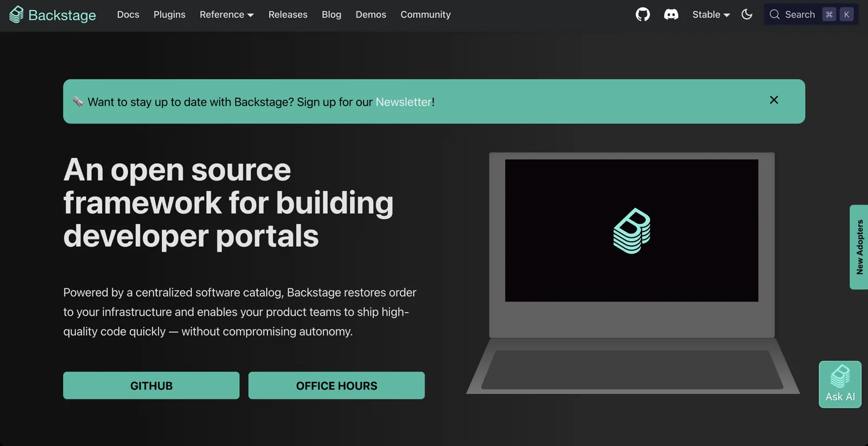View the Demos page
868x446 pixels.
[371, 15]
